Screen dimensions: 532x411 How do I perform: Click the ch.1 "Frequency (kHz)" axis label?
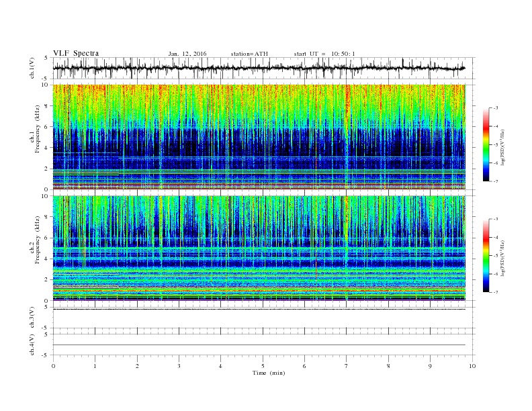[38, 129]
